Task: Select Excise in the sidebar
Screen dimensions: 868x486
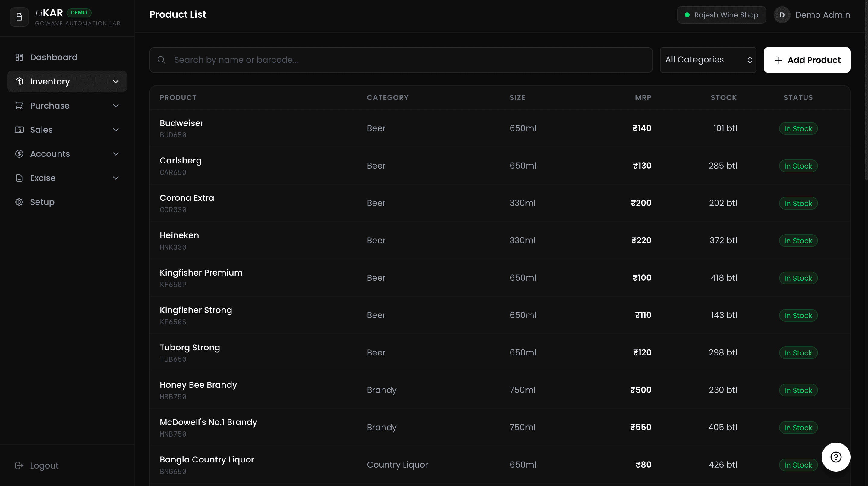Action: click(68, 178)
